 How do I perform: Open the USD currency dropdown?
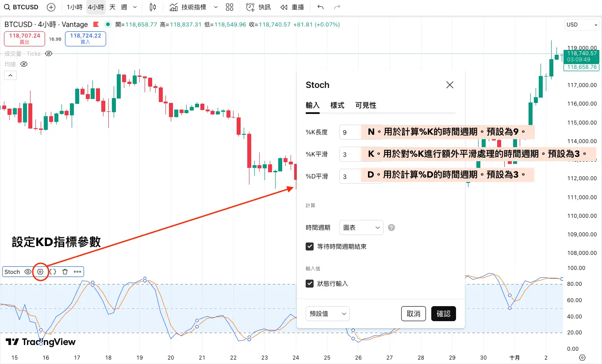(x=580, y=25)
